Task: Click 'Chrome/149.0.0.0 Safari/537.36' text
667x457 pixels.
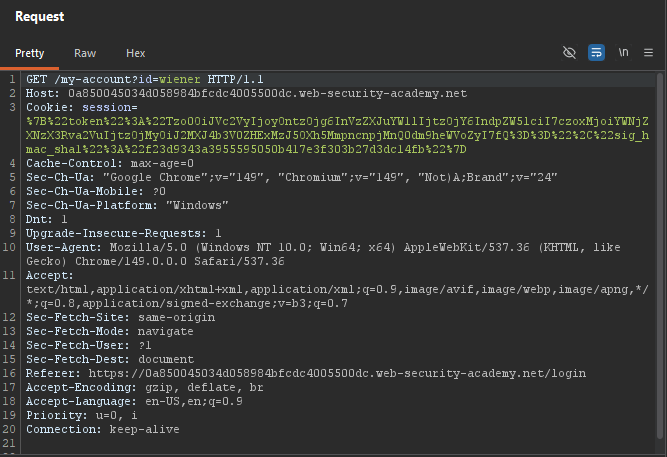Action: (x=180, y=262)
